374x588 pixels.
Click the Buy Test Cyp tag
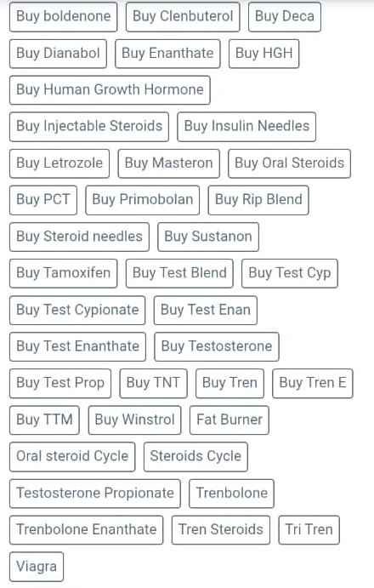290,273
